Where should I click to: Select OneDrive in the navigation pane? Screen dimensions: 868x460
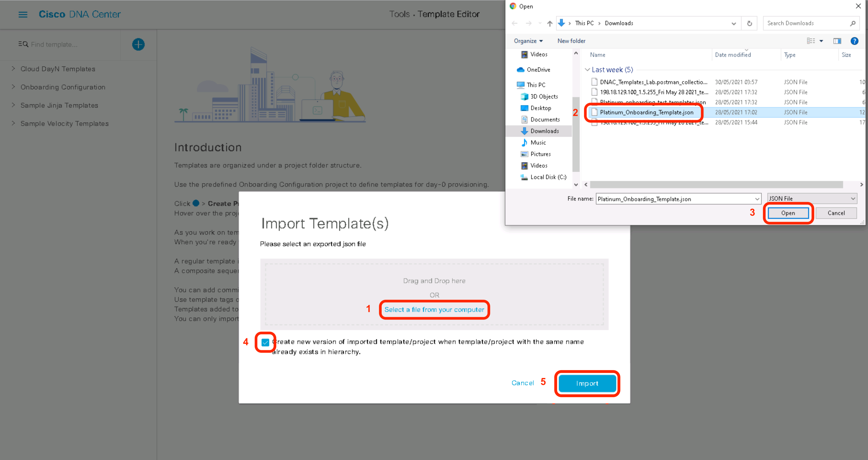(538, 70)
